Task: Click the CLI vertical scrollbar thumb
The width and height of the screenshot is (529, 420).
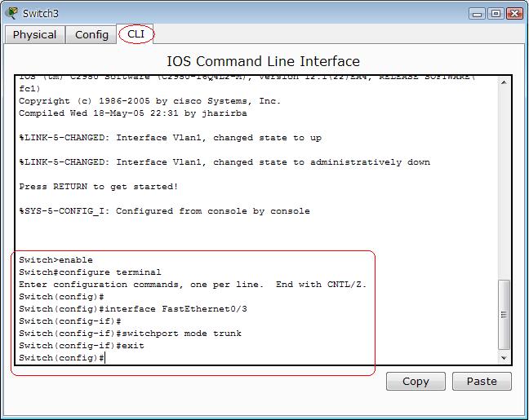Action: pyautogui.click(x=504, y=315)
